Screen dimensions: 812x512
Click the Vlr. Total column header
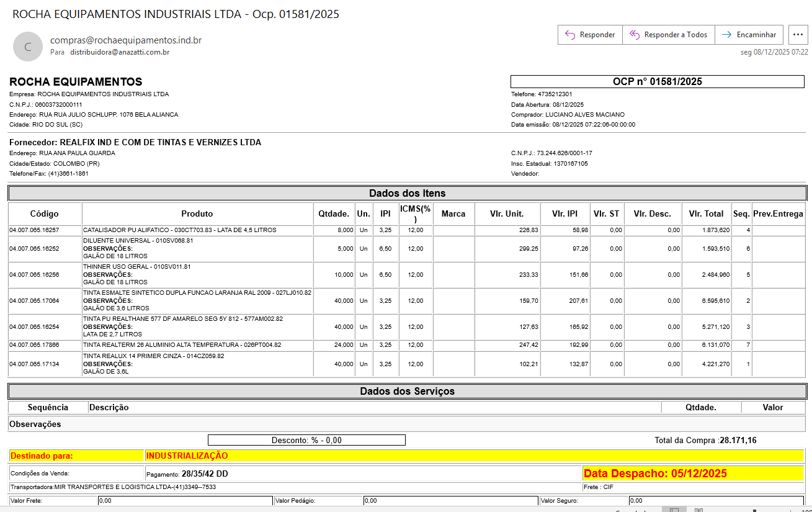click(x=706, y=213)
